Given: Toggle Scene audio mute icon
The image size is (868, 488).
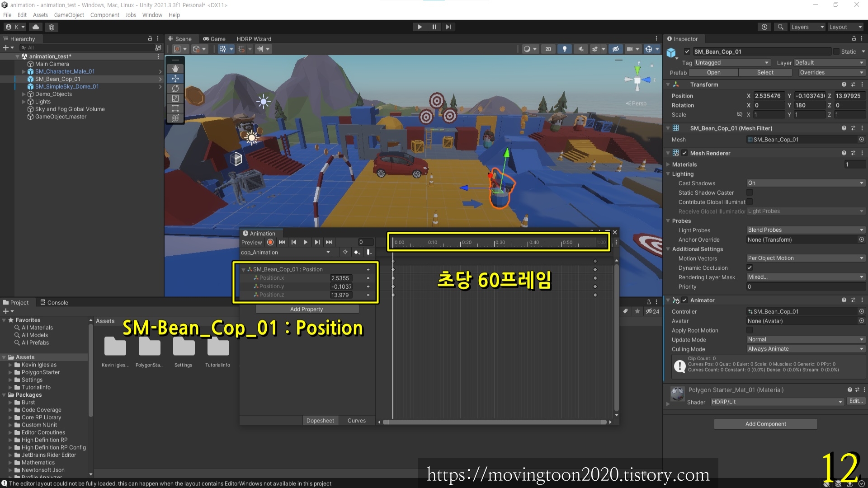Looking at the screenshot, I should (581, 49).
